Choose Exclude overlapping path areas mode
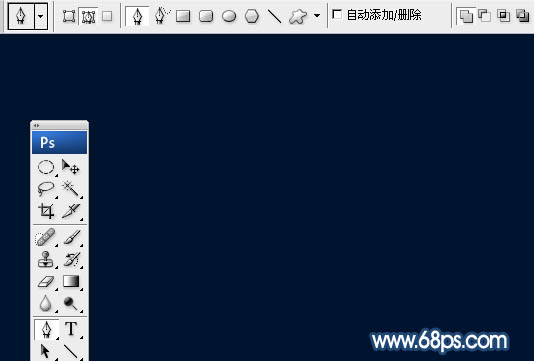534x361 pixels. (522, 16)
